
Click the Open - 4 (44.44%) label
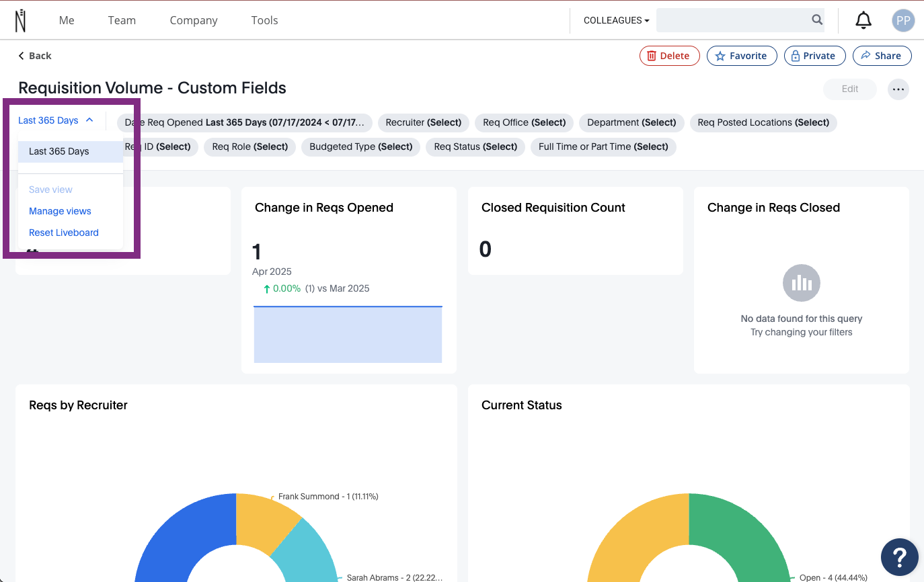(x=833, y=577)
